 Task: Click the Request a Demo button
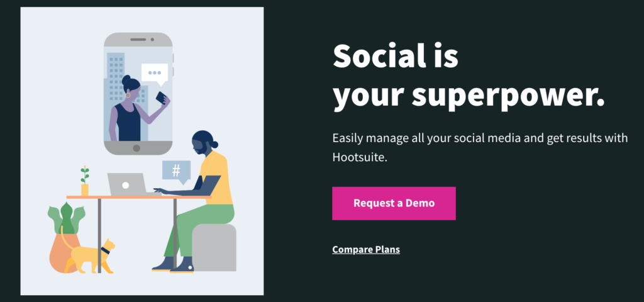pos(394,203)
